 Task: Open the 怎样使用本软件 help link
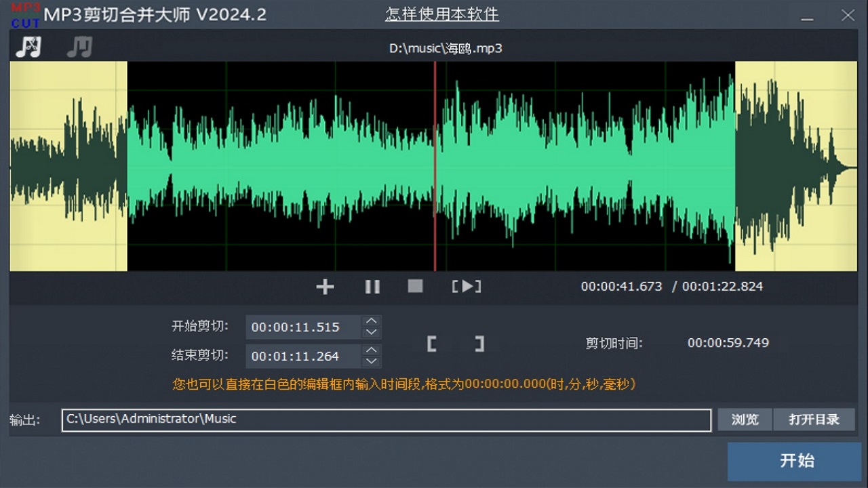coord(441,15)
